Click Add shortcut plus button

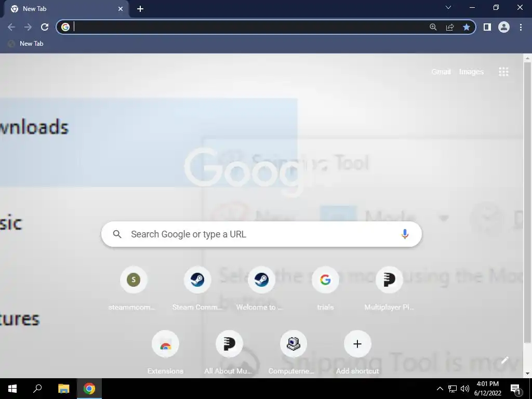357,344
